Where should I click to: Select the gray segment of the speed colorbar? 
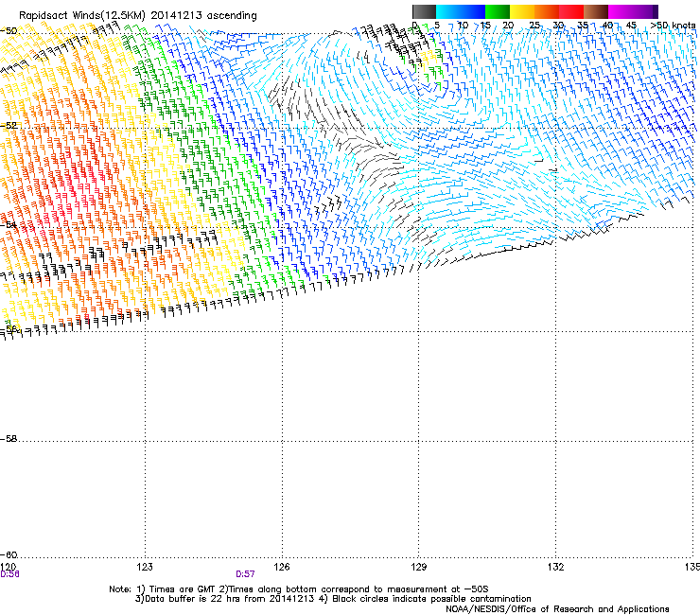point(424,11)
